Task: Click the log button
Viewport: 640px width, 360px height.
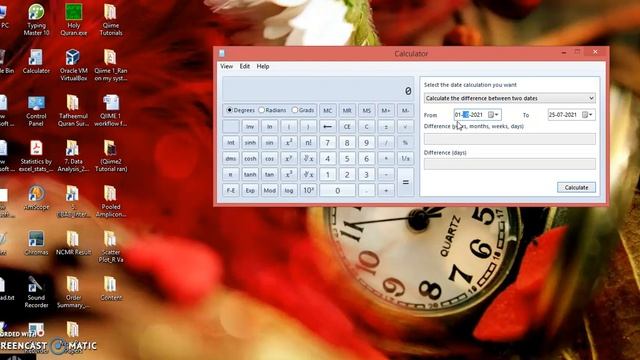Action: (x=289, y=191)
